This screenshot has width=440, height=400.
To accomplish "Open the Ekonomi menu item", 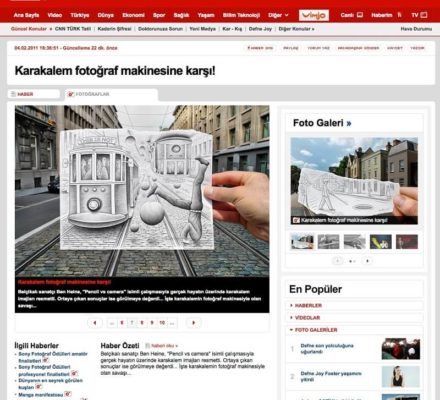I will (133, 15).
